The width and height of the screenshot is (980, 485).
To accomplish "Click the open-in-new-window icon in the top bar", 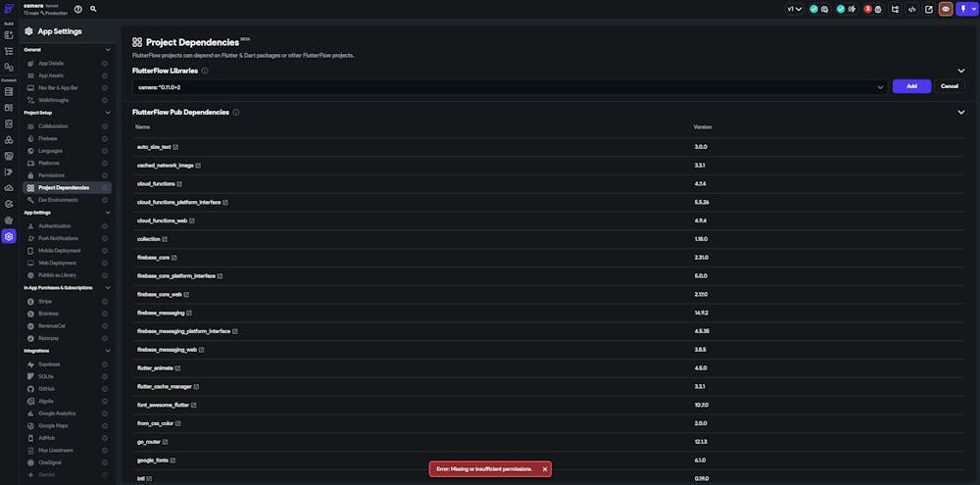I will (x=929, y=10).
